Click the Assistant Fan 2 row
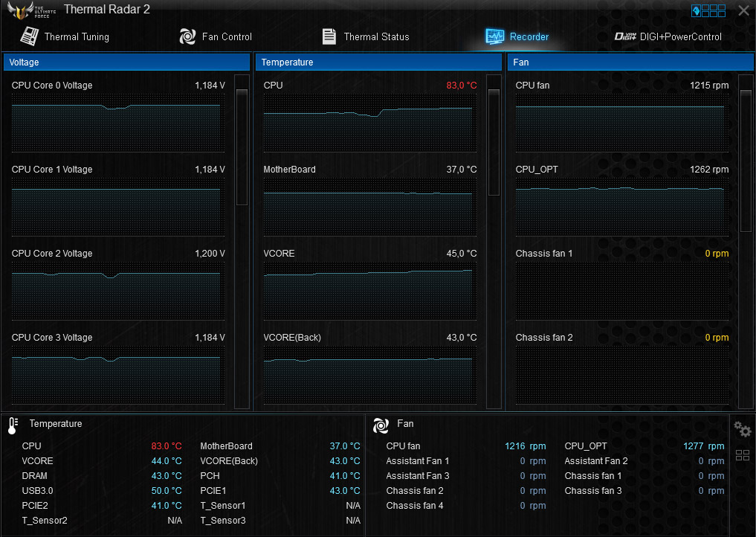Image resolution: width=756 pixels, height=537 pixels. pyautogui.click(x=644, y=461)
